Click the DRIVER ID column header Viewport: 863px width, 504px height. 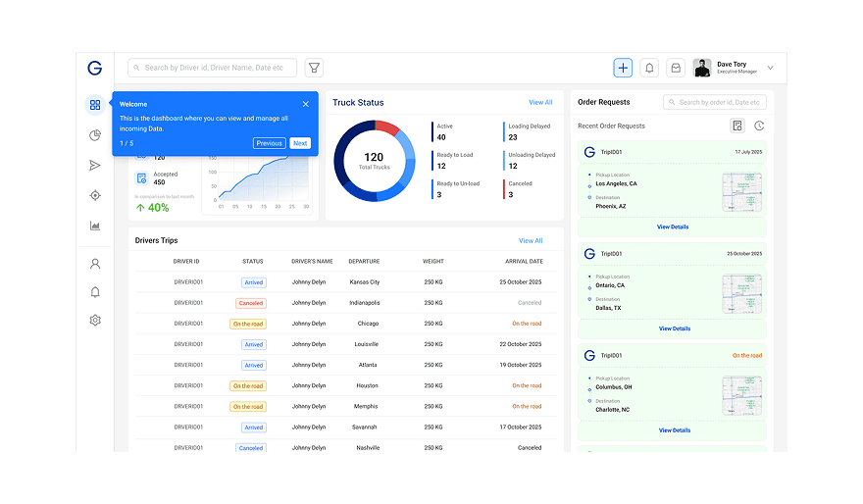(186, 262)
